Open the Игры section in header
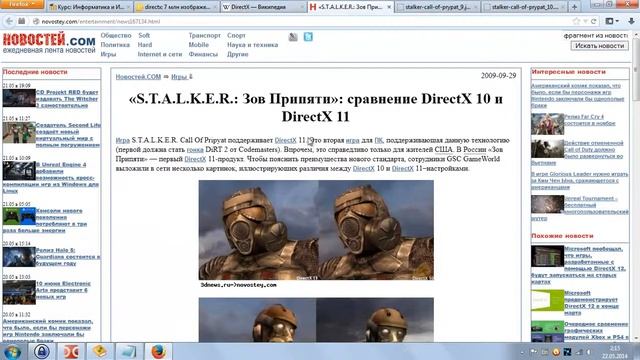The image size is (640, 360). [108, 54]
